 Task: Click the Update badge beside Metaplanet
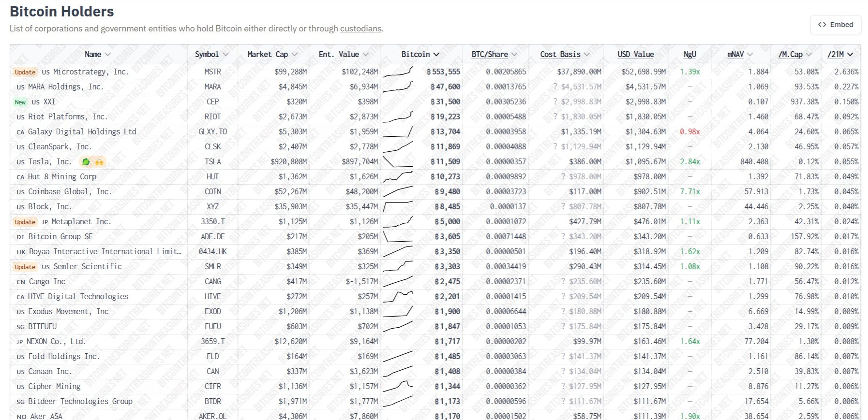click(25, 222)
